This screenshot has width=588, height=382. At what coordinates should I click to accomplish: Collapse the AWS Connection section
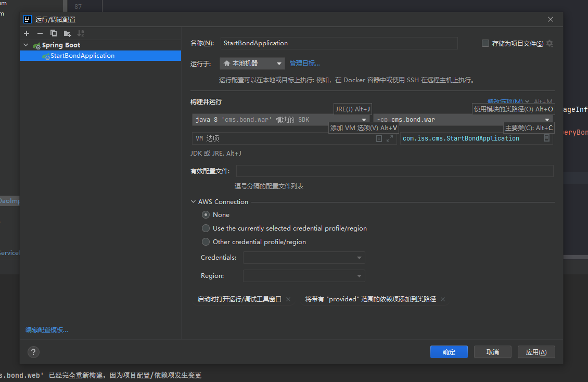pos(193,201)
